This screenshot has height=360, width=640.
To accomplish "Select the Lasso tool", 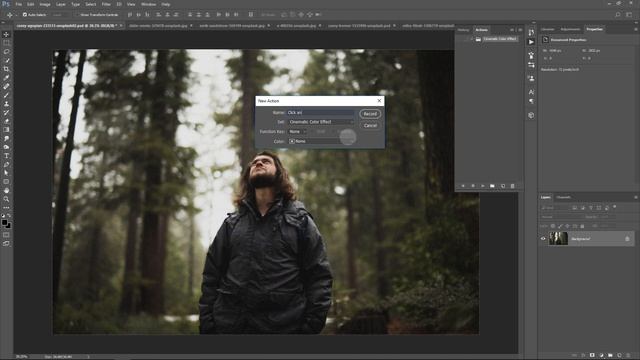I will [6, 51].
